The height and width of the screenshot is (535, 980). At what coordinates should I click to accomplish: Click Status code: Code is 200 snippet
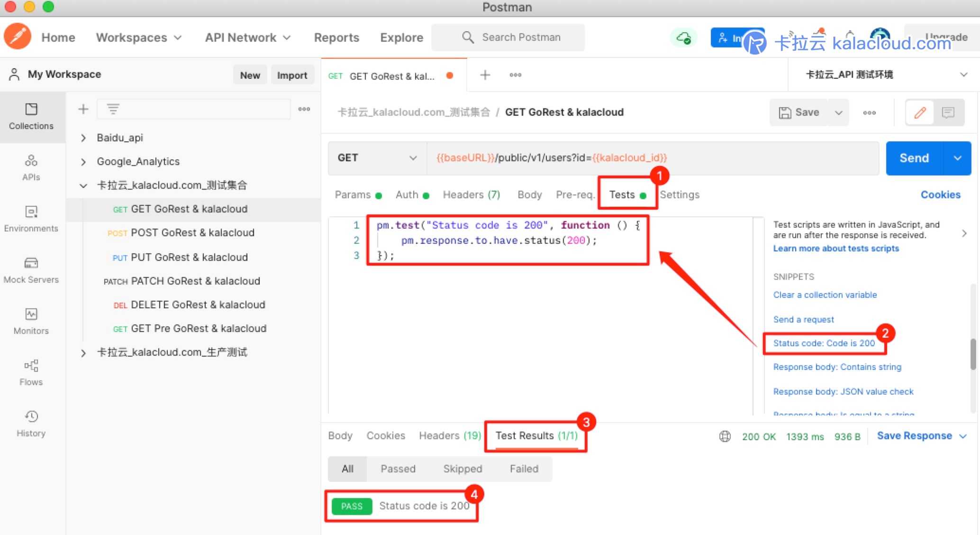coord(826,342)
